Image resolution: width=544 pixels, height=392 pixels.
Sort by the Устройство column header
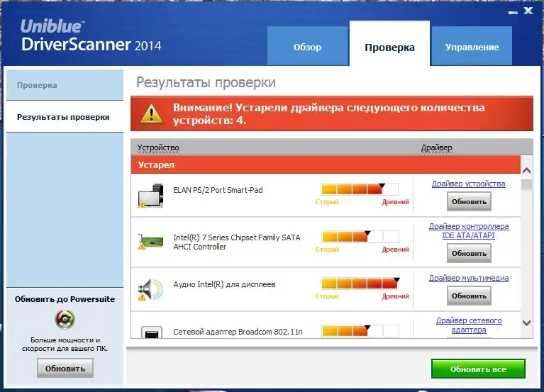click(x=158, y=147)
